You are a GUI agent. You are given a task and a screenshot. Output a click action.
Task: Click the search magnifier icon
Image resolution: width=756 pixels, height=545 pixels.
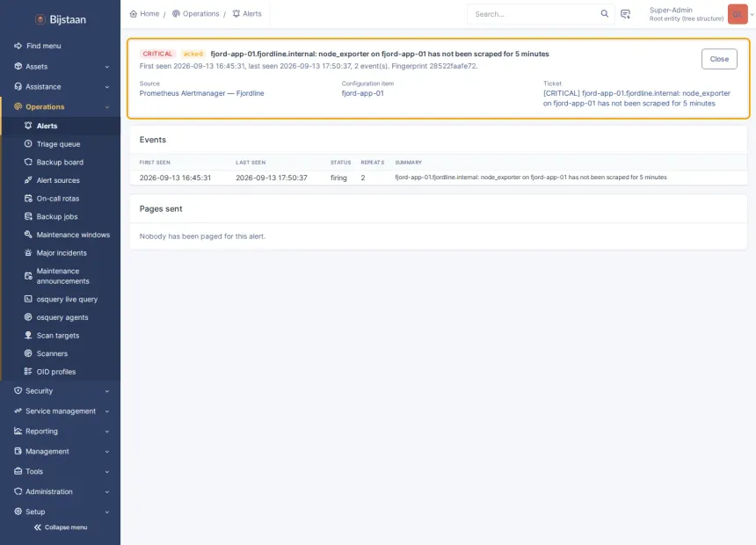[604, 13]
